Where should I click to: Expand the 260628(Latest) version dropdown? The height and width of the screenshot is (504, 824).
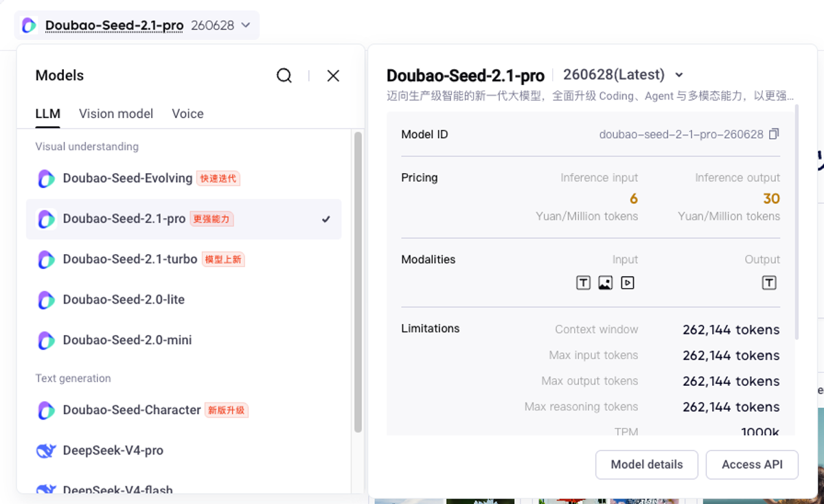[x=679, y=75]
